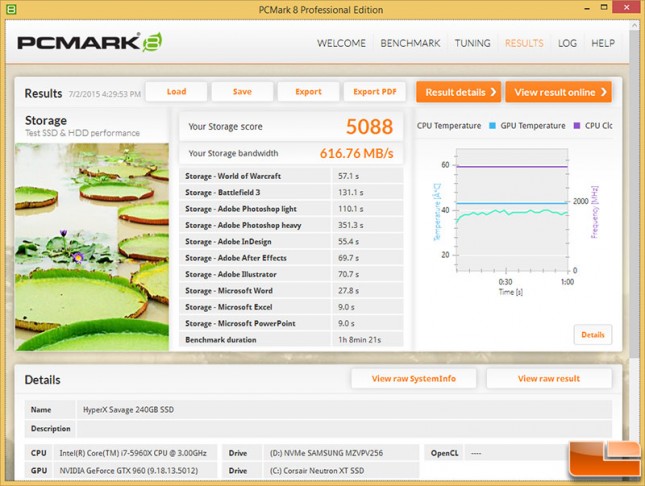The width and height of the screenshot is (645, 486).
Task: Click the PCMark 8 logo
Action: point(89,42)
